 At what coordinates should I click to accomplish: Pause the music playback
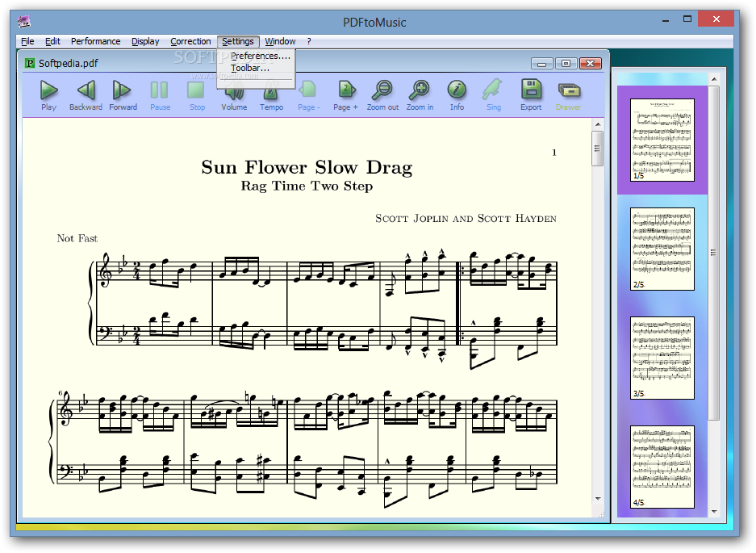160,95
